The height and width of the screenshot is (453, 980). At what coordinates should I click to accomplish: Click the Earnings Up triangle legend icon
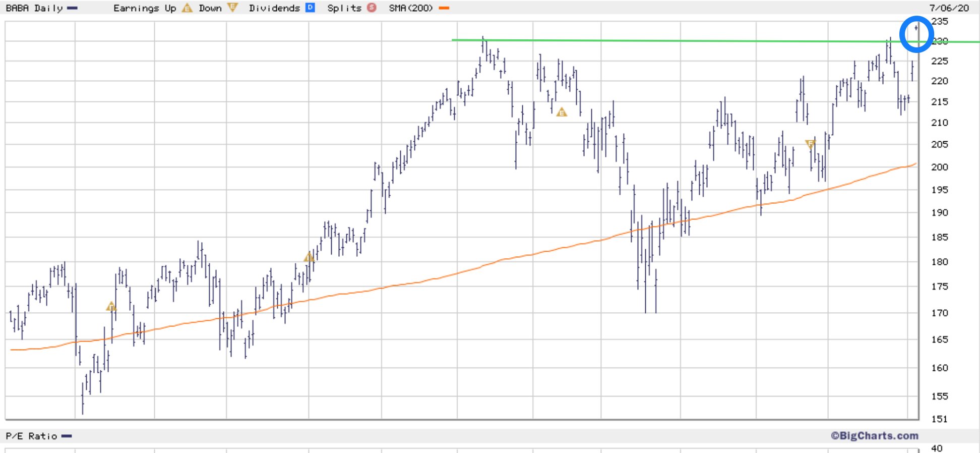[x=187, y=8]
